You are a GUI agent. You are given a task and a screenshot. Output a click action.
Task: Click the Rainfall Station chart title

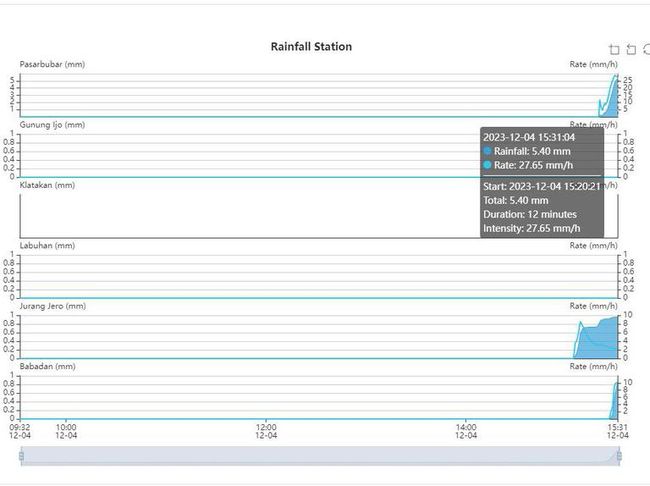coord(311,47)
